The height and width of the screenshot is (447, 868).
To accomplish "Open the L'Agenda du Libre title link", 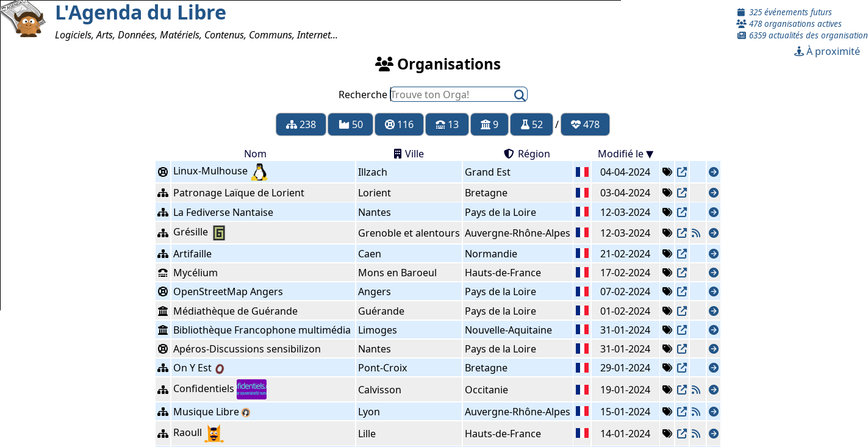I will point(140,12).
